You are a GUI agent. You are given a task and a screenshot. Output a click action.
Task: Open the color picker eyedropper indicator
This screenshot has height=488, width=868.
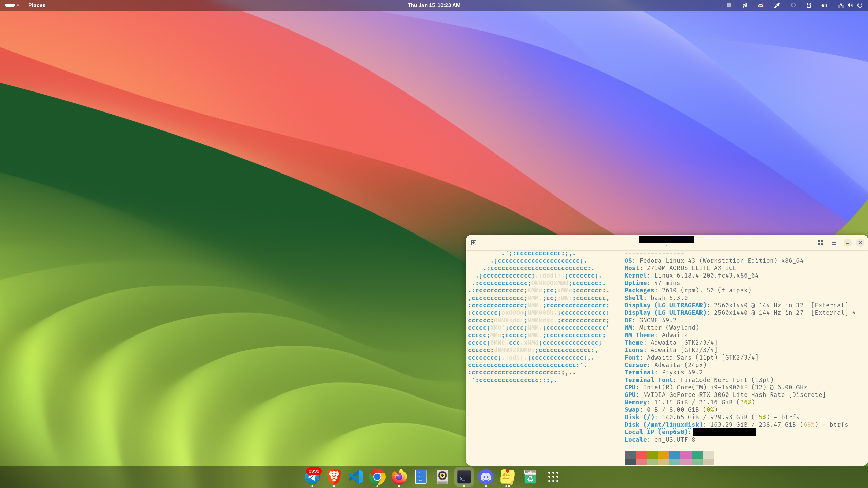point(777,5)
